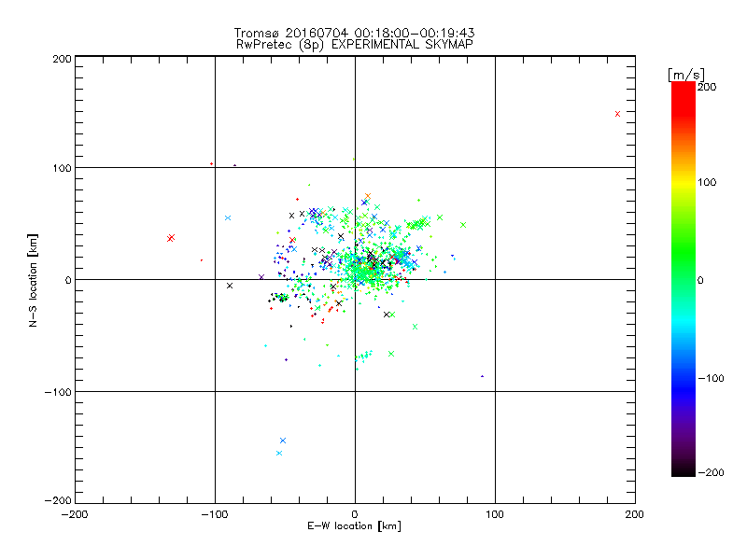Select the black X marker left of the -100 gridline
The image size is (747, 560).
tap(230, 286)
